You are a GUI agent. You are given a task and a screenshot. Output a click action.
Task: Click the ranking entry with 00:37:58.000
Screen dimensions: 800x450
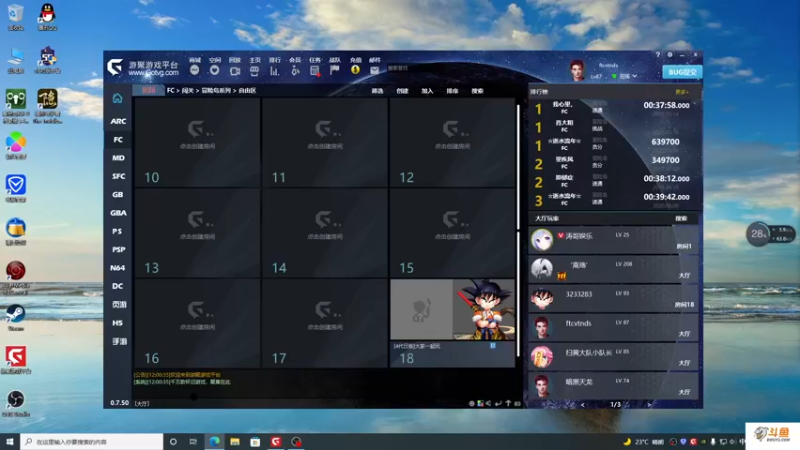[x=614, y=107]
